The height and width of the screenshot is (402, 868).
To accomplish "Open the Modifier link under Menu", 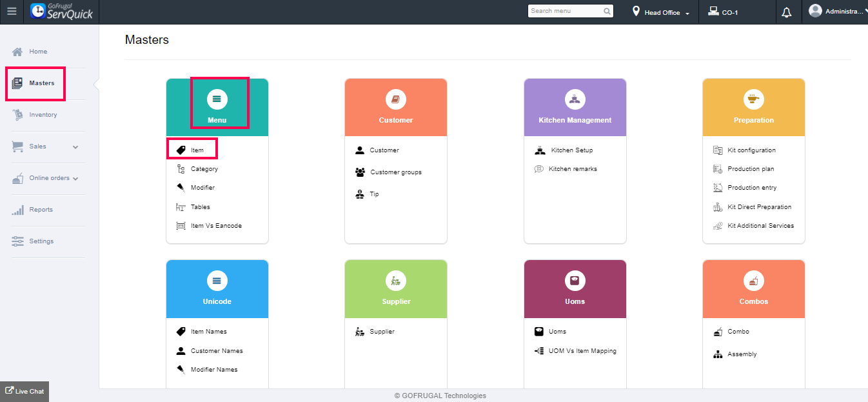I will 202,188.
